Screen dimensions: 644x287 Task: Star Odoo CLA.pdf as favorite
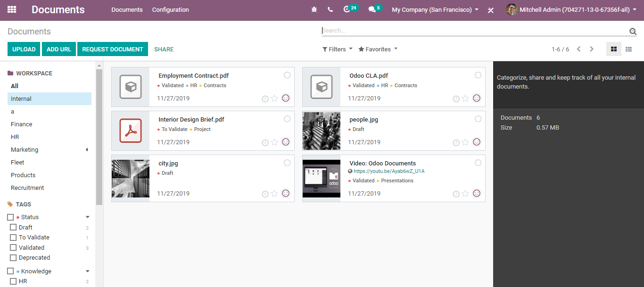pyautogui.click(x=465, y=98)
